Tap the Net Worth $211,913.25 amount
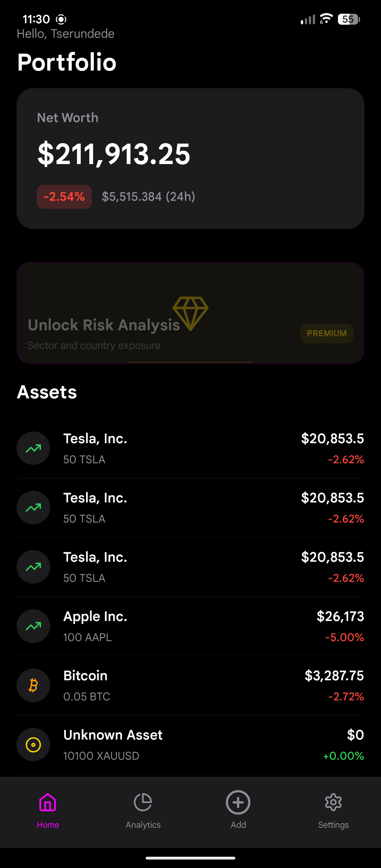The width and height of the screenshot is (381, 868). tap(114, 154)
